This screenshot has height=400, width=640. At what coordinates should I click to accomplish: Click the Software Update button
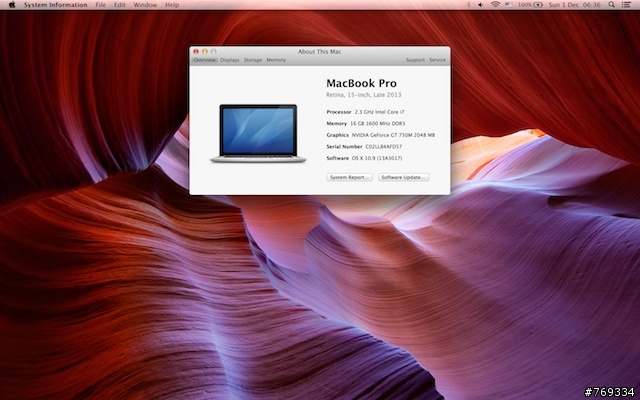point(403,177)
